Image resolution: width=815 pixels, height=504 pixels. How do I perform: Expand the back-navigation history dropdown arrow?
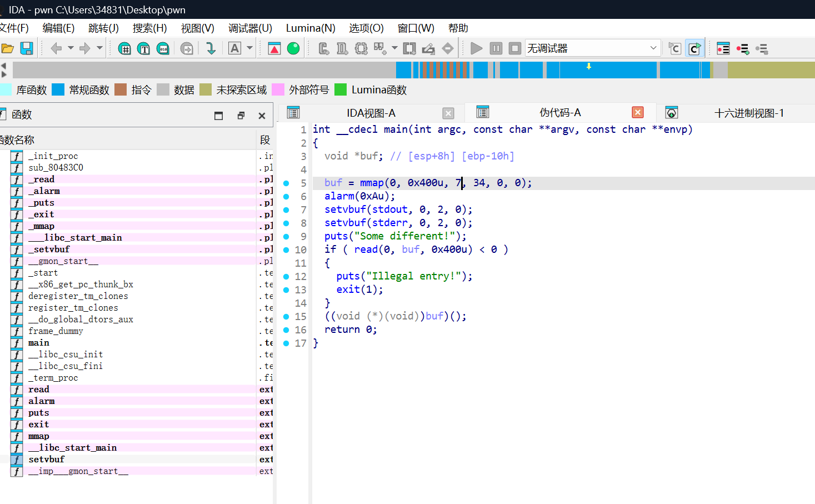pos(71,48)
